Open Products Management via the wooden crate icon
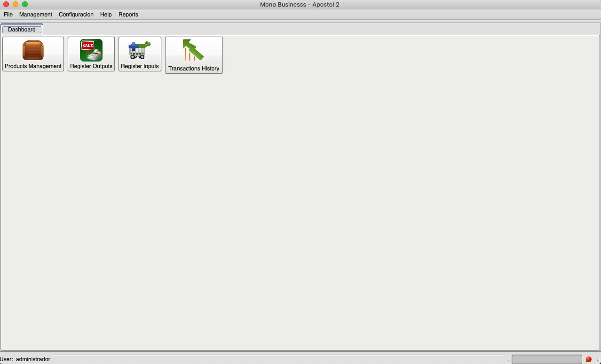 click(x=33, y=50)
